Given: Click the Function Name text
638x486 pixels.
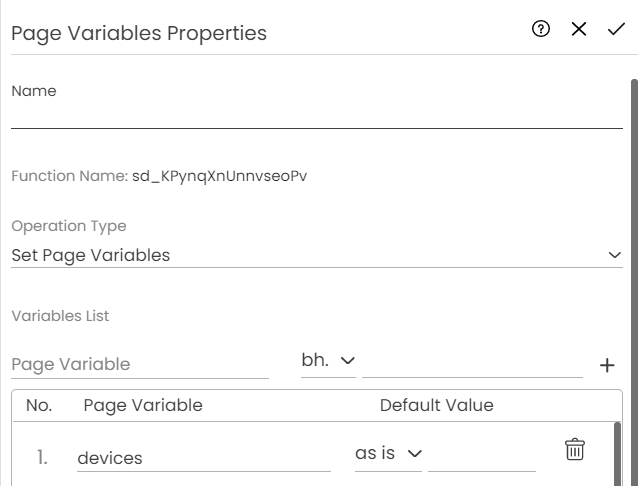Looking at the screenshot, I should pyautogui.click(x=159, y=176).
